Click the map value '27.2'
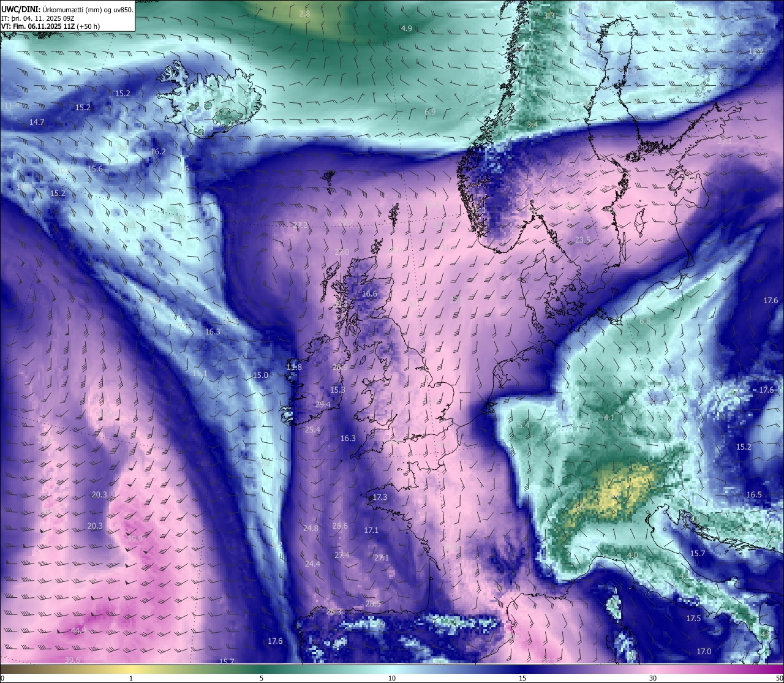This screenshot has width=784, height=683. [300, 225]
